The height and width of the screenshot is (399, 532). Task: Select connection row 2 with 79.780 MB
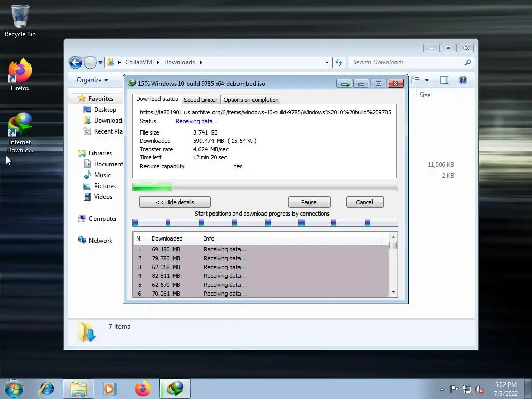[x=261, y=258]
